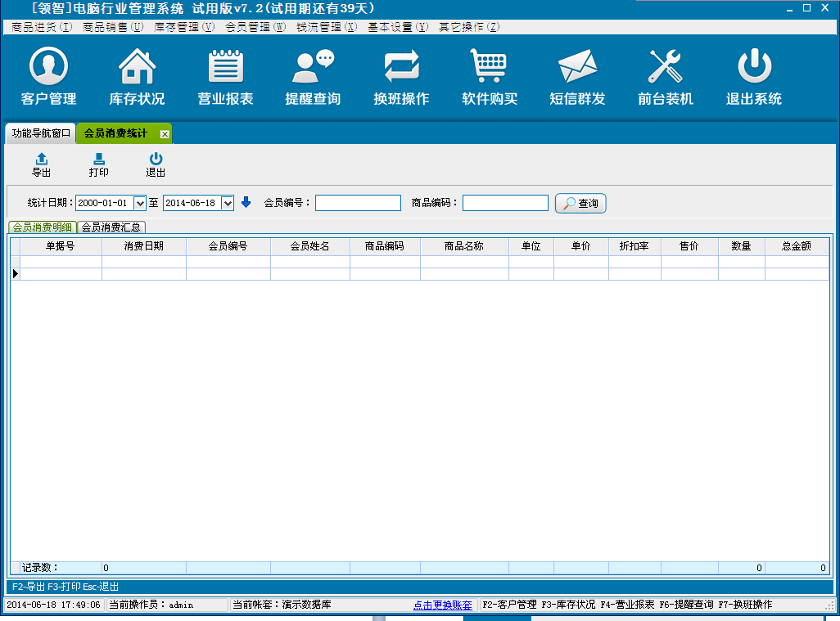Click the 点击更换账套 link
840x621 pixels.
[442, 605]
